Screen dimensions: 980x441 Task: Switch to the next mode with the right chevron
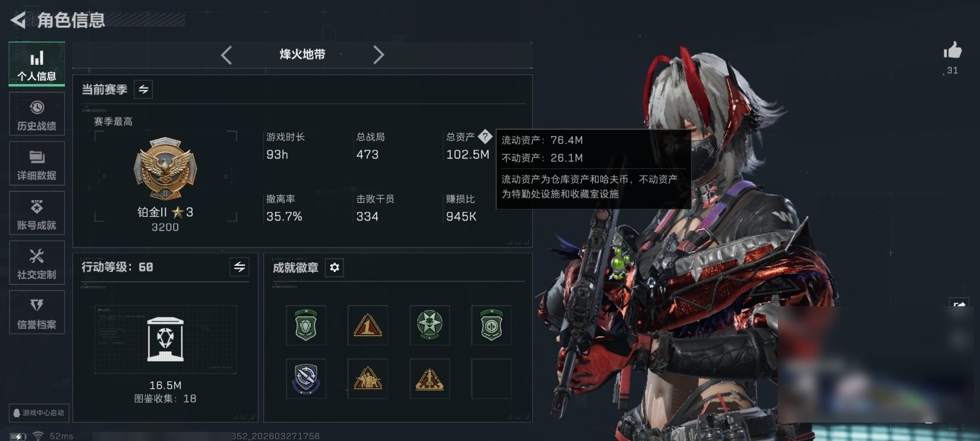pos(379,55)
